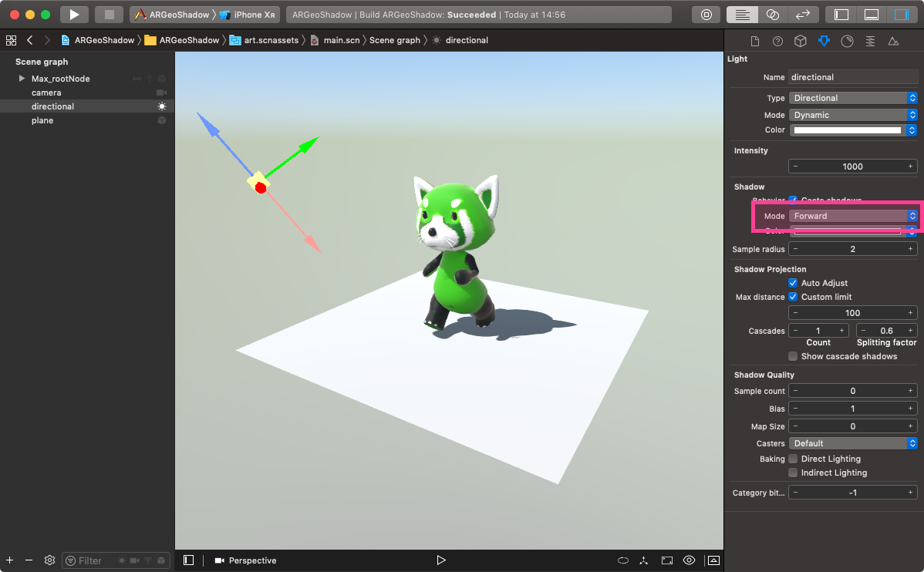
Task: Click the scene graph Filter field
Action: [116, 560]
